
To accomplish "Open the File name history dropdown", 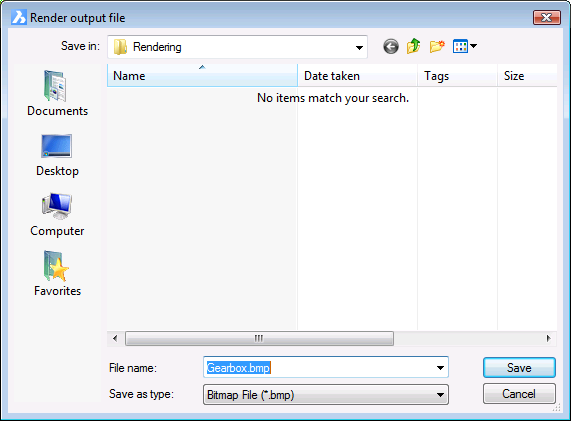I will coord(440,368).
